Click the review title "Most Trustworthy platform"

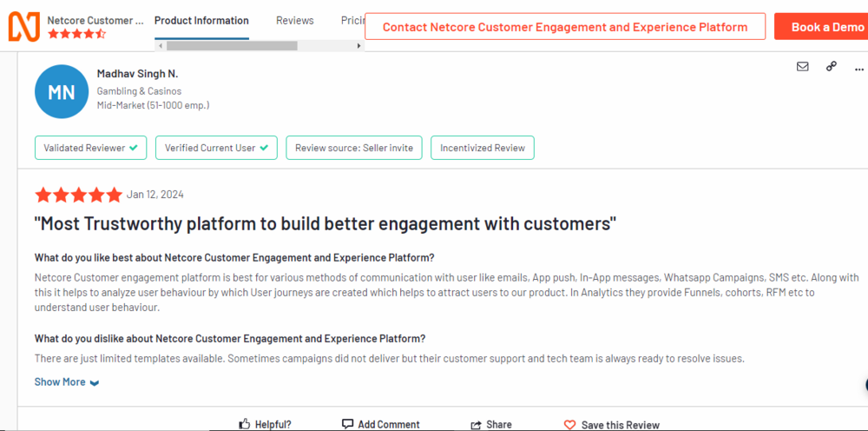(x=325, y=224)
